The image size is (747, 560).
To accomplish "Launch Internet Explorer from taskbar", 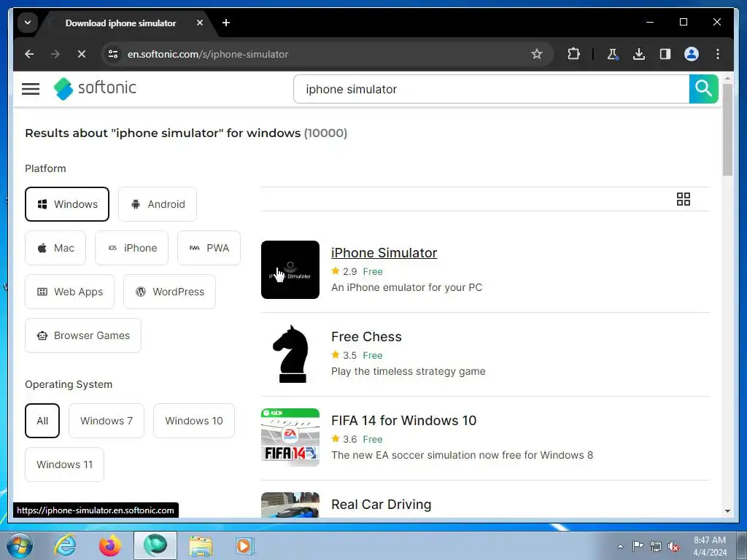I will click(65, 545).
